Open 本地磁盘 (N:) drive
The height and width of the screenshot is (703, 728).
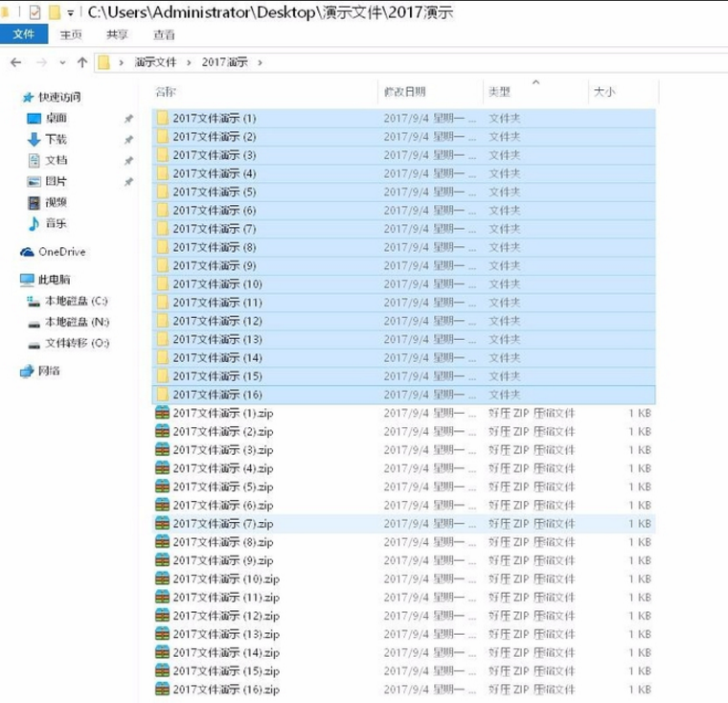coord(77,322)
